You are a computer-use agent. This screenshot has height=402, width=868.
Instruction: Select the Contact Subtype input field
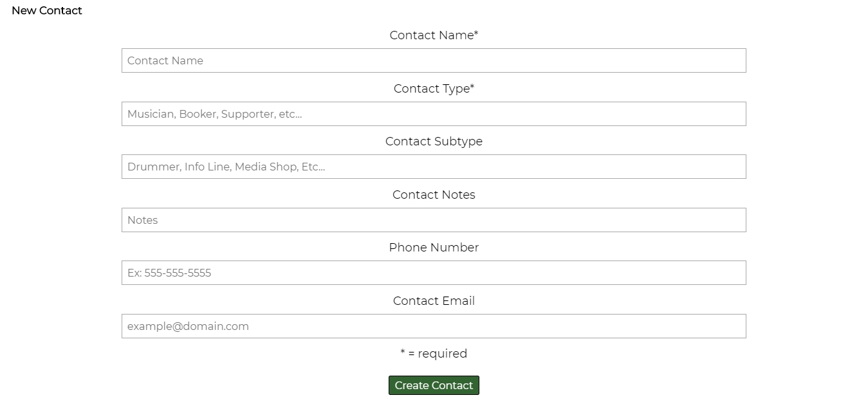pyautogui.click(x=434, y=167)
